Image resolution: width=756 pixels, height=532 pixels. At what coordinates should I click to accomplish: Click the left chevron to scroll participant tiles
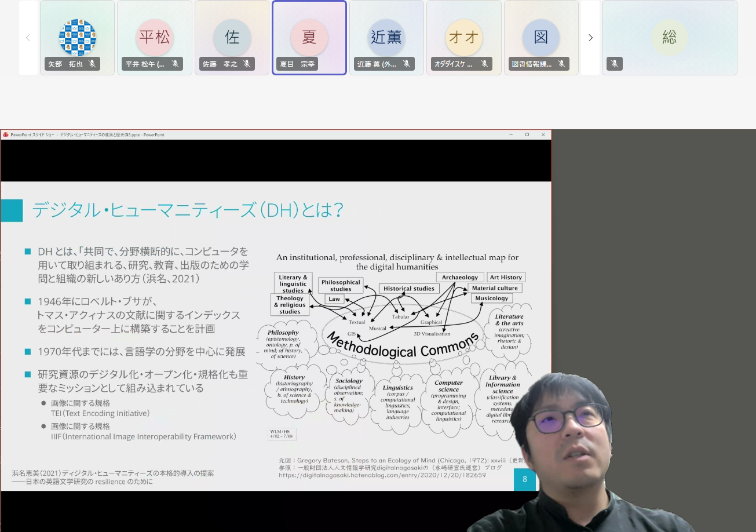tap(27, 37)
